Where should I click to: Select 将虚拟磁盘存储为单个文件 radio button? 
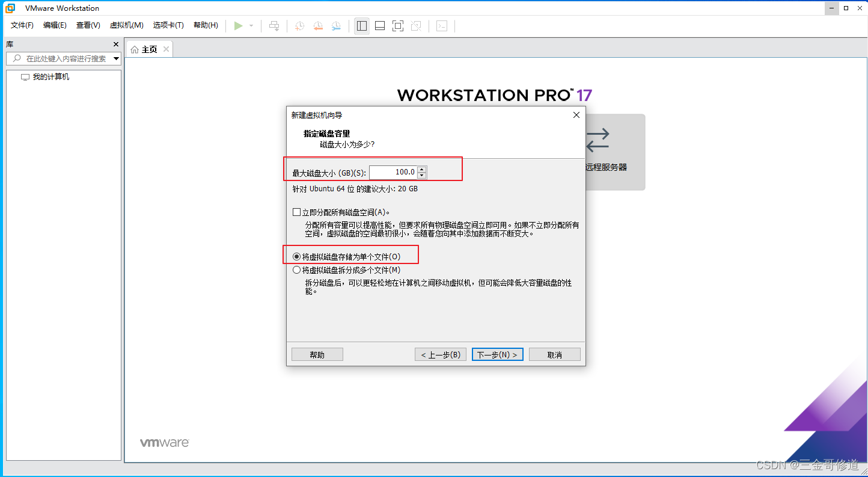[296, 256]
